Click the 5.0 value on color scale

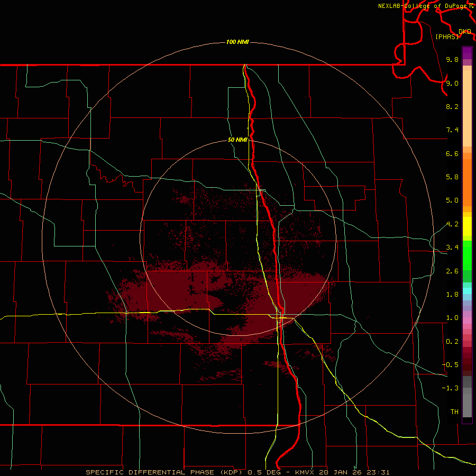[x=452, y=200]
